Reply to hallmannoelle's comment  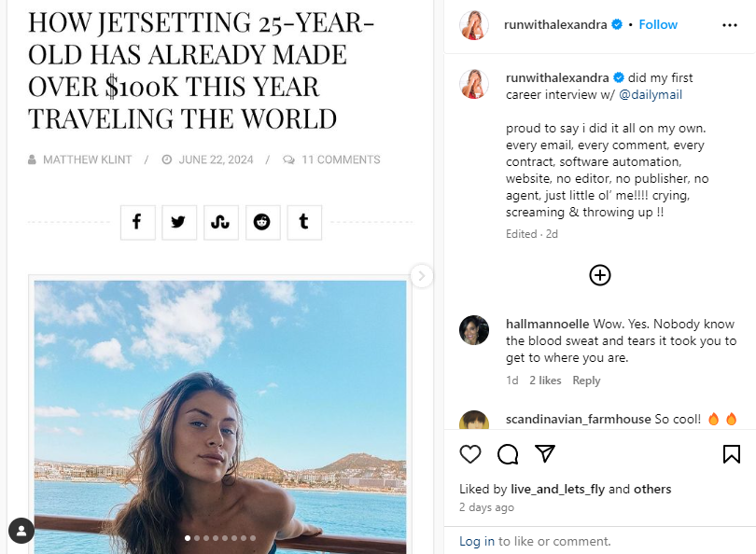click(x=586, y=381)
